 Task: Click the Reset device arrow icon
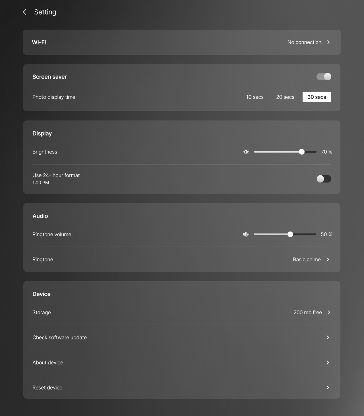click(x=328, y=387)
